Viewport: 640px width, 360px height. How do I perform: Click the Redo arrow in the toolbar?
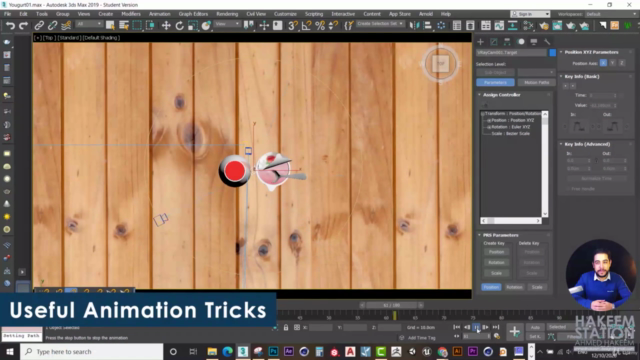[24, 26]
